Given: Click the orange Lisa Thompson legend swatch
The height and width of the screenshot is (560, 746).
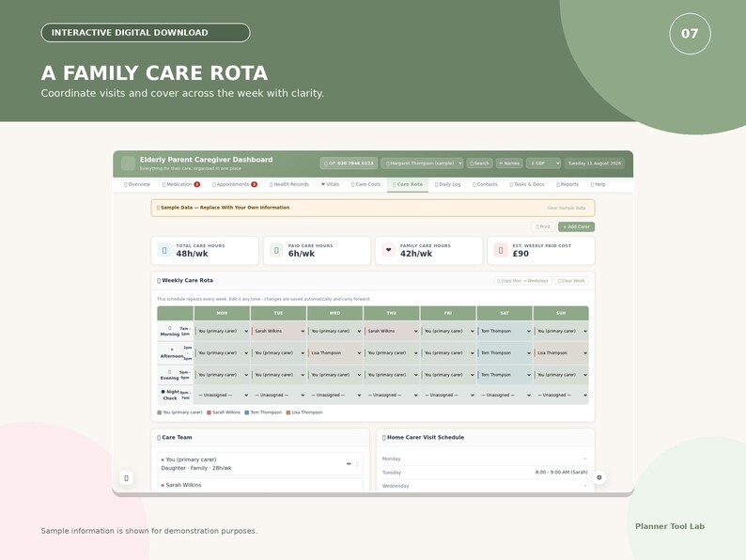Looking at the screenshot, I should (x=288, y=412).
